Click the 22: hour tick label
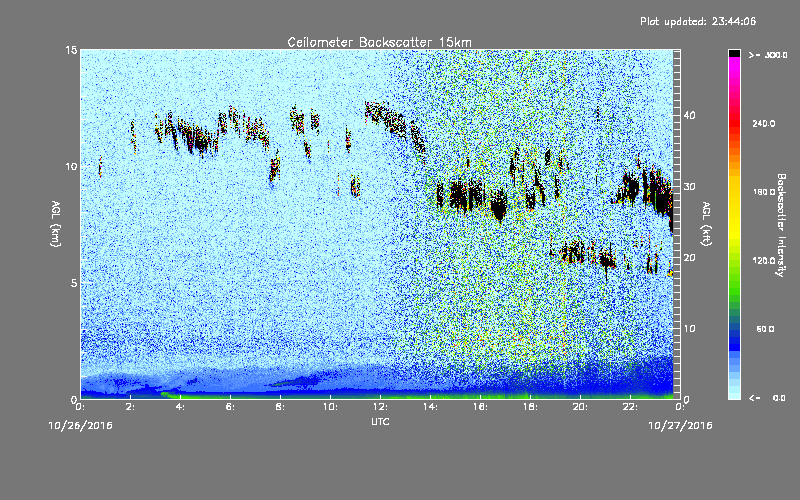 [x=631, y=407]
